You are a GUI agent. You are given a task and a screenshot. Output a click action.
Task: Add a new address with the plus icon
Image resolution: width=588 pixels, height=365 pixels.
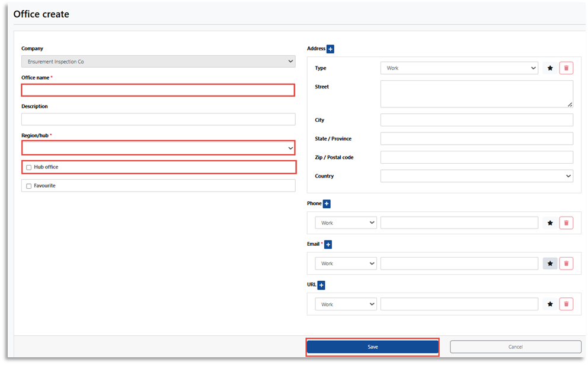pos(330,49)
